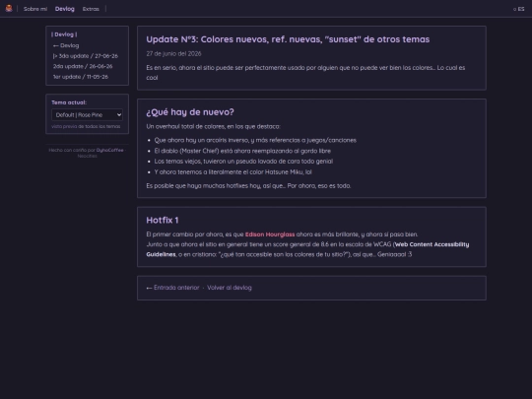The height and width of the screenshot is (399, 532).
Task: Open 1er update / 11-05-26 entry
Action: (81, 77)
